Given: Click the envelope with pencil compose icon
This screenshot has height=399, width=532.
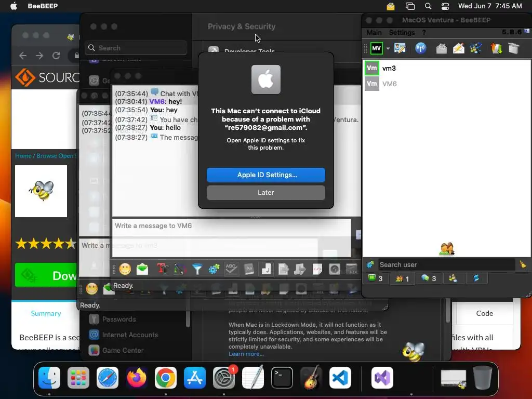Looking at the screenshot, I should tap(458, 48).
